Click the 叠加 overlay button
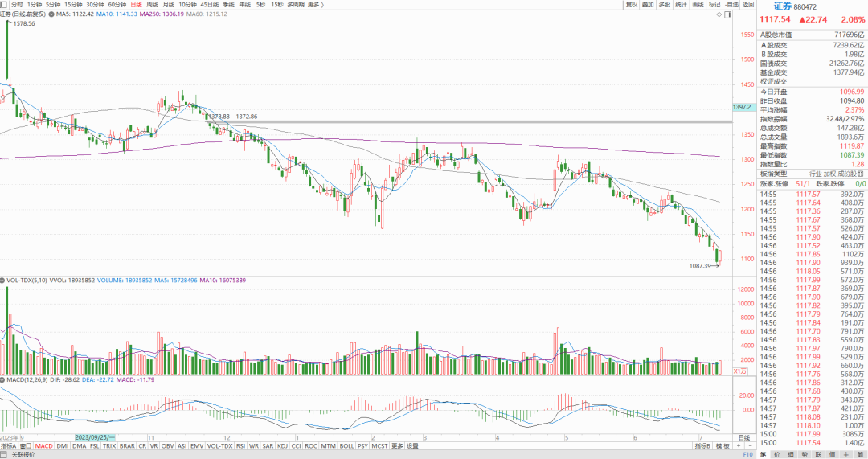The width and height of the screenshot is (868, 459). [x=649, y=5]
